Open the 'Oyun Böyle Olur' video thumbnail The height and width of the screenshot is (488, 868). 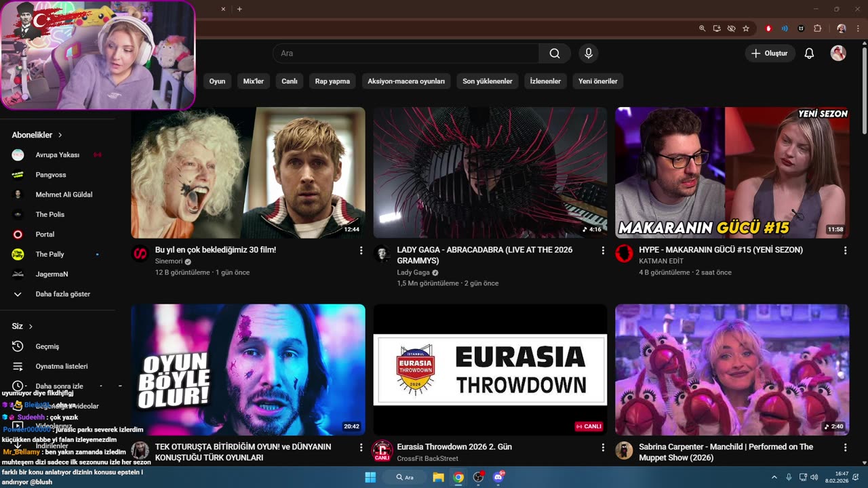click(248, 369)
